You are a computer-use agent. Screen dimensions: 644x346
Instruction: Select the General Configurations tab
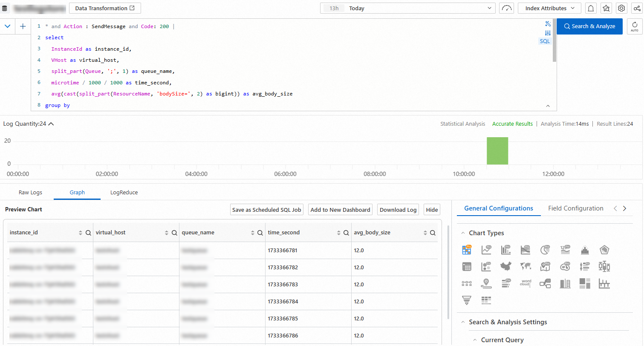[499, 208]
